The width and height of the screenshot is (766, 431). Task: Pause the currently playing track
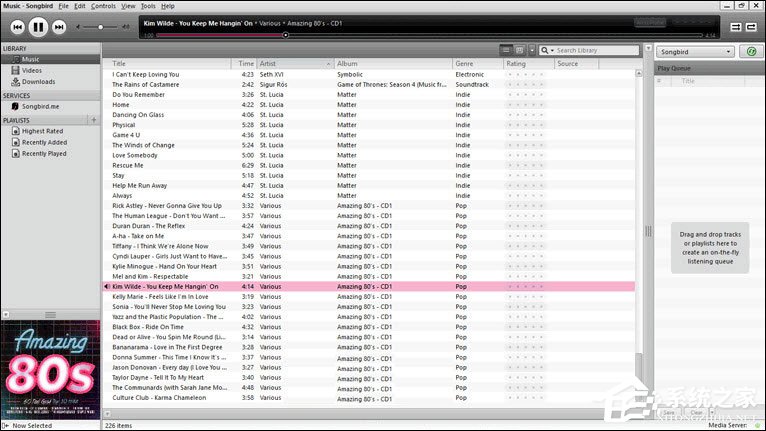(37, 27)
